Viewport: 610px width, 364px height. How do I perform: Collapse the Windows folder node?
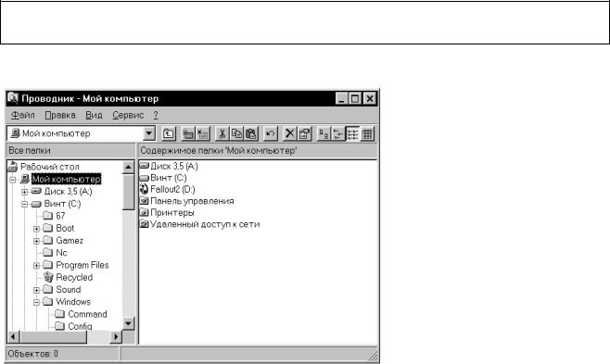click(x=36, y=302)
